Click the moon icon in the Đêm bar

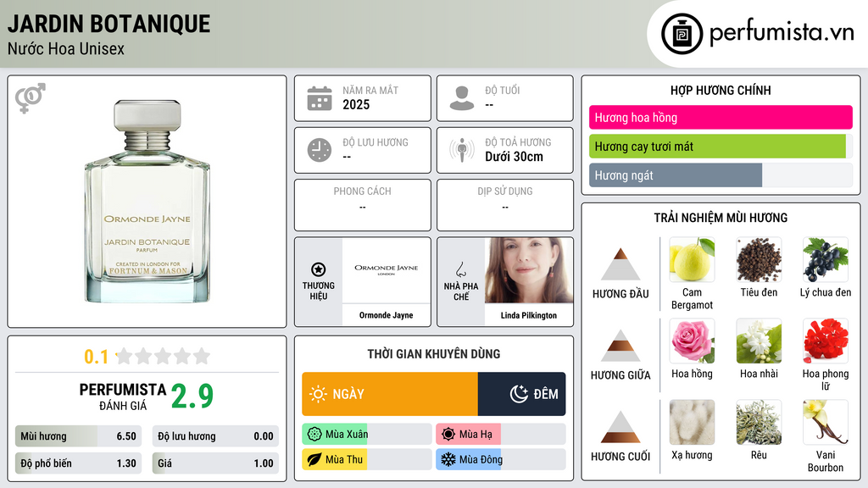tap(519, 394)
